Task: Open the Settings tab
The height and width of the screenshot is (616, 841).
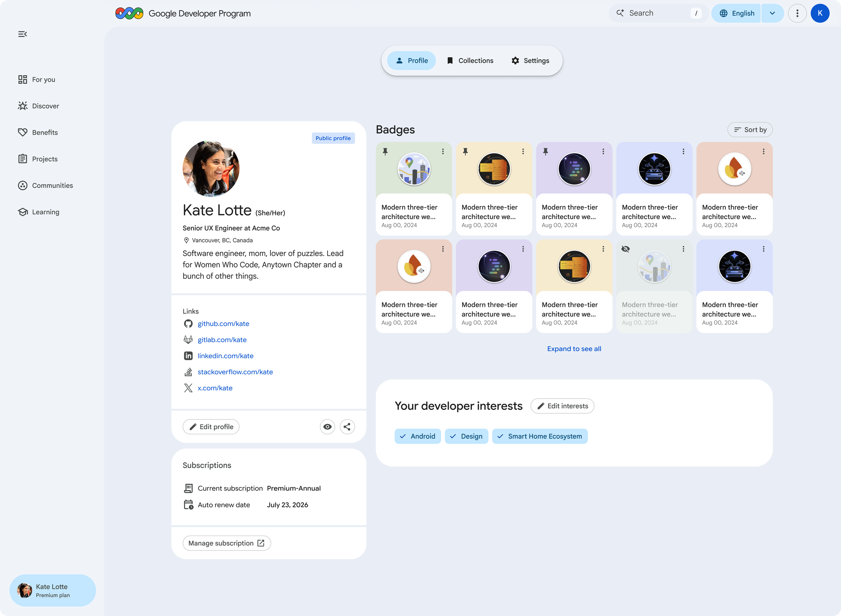Action: (530, 60)
